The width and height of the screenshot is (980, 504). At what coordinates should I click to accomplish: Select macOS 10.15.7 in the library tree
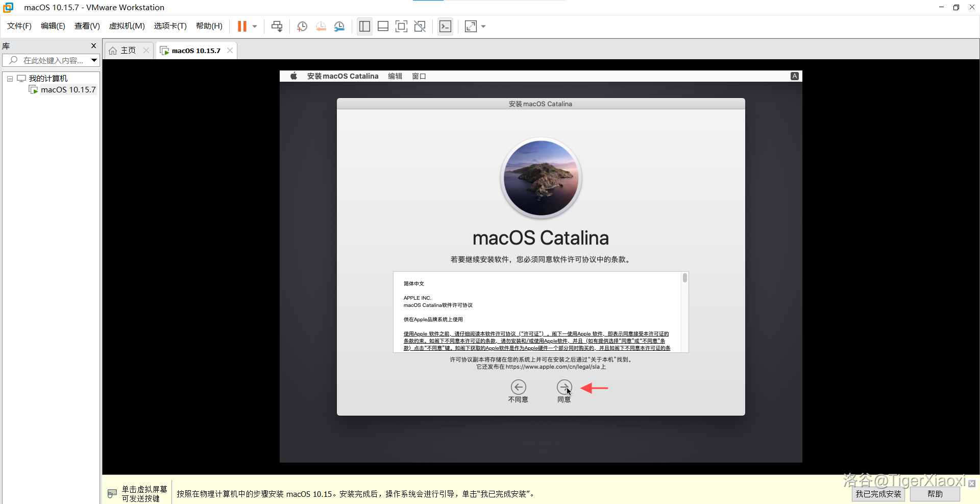[x=68, y=90]
